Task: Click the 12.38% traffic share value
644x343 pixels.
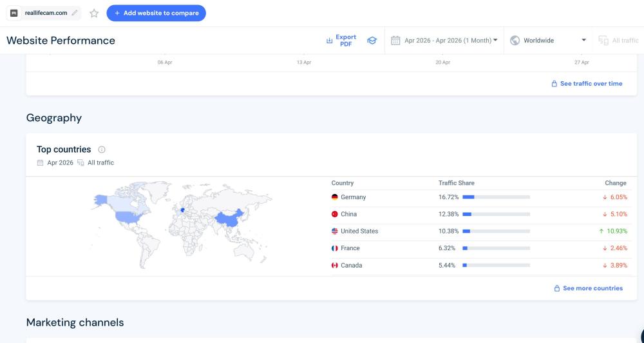Action: click(448, 214)
